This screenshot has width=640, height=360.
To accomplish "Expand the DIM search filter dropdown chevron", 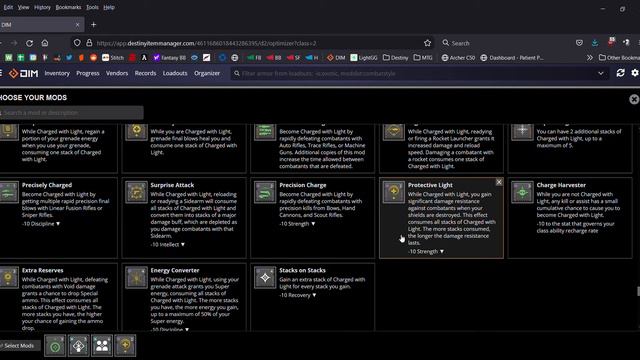I will (601, 73).
